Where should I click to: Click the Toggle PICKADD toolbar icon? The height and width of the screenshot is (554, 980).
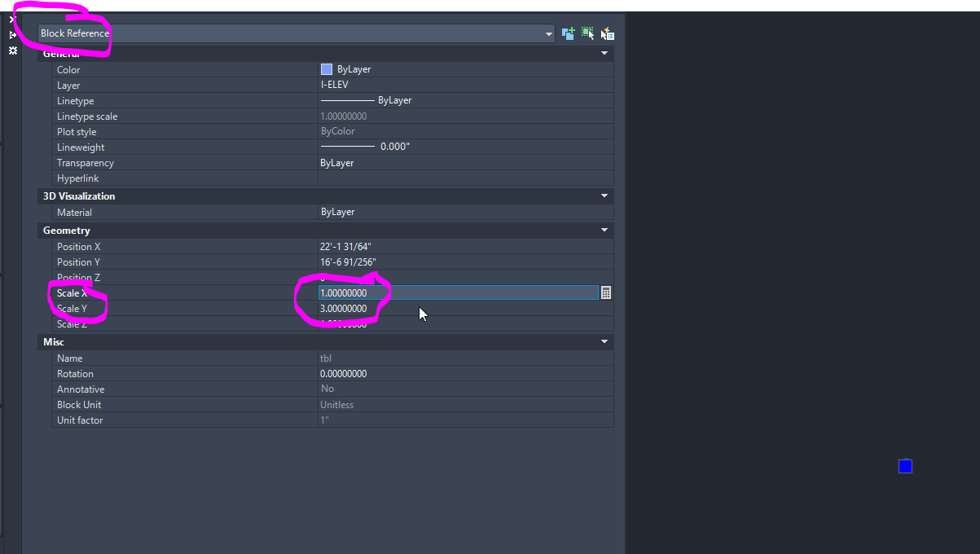coord(568,33)
